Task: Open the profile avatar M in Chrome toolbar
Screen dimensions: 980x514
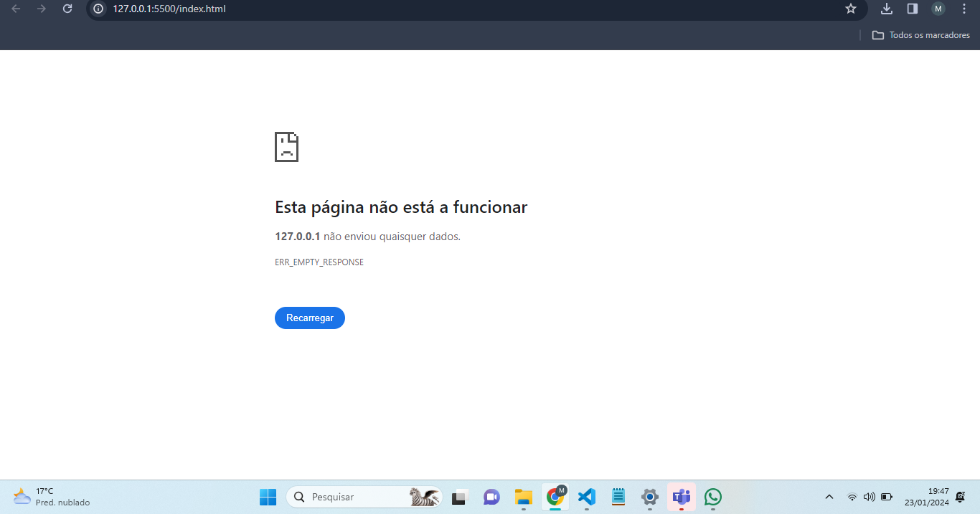Action: [938, 9]
